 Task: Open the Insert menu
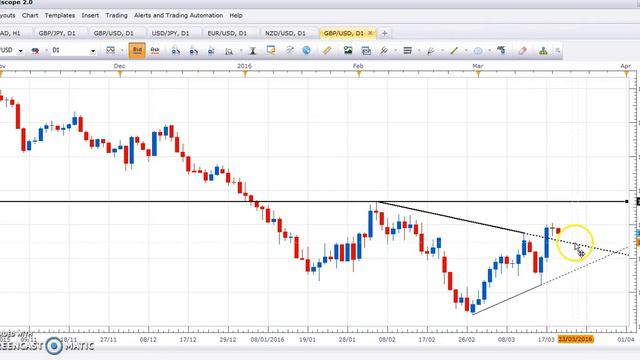[x=90, y=15]
